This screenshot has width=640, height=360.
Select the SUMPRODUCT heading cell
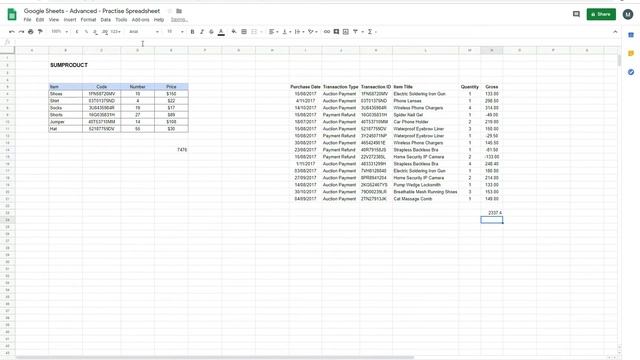(65, 65)
